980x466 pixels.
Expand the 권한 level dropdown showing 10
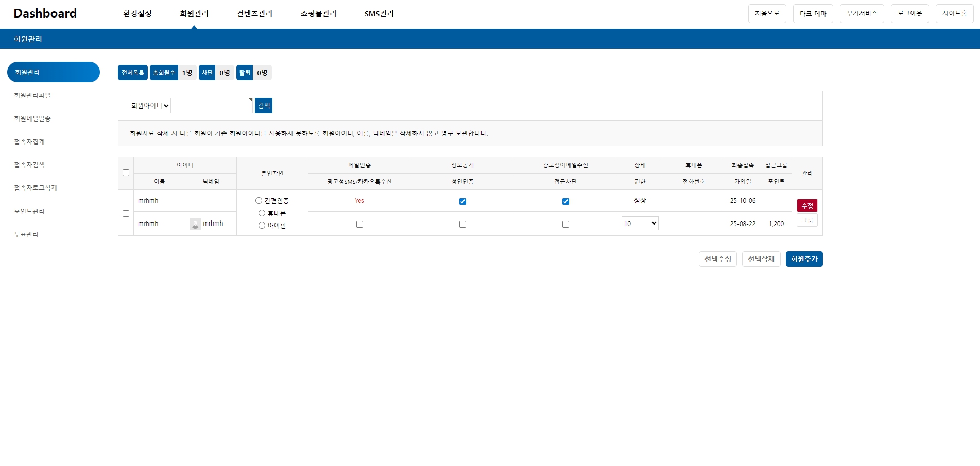[640, 223]
